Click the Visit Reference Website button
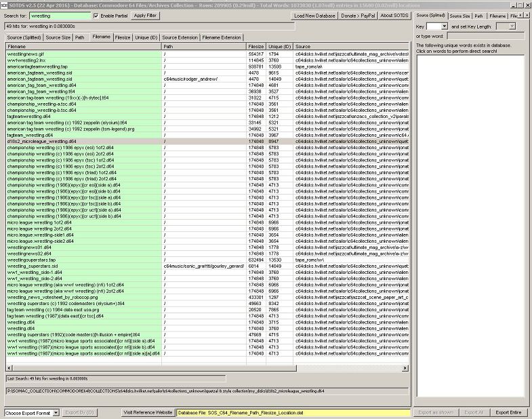The image size is (532, 419). (148, 412)
